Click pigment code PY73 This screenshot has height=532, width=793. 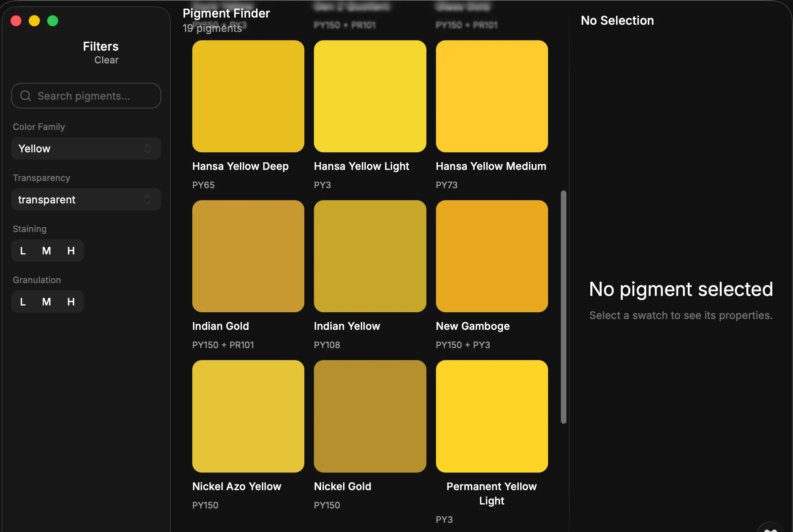(x=447, y=185)
